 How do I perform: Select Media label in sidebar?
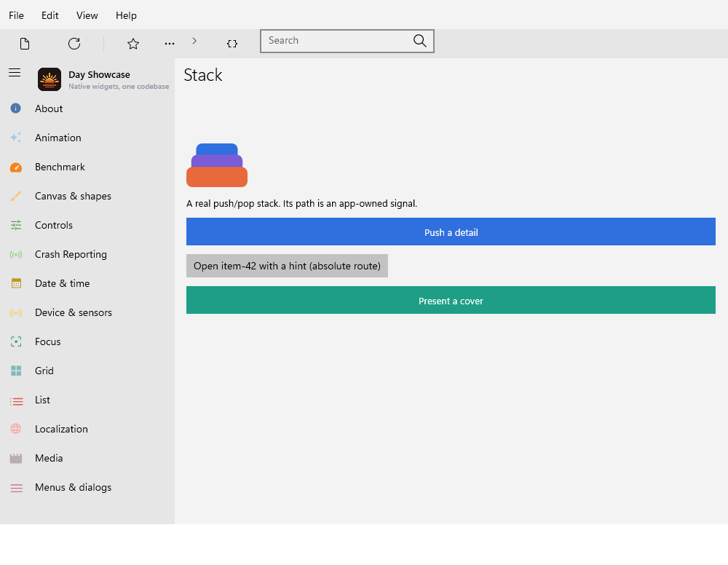click(x=49, y=458)
